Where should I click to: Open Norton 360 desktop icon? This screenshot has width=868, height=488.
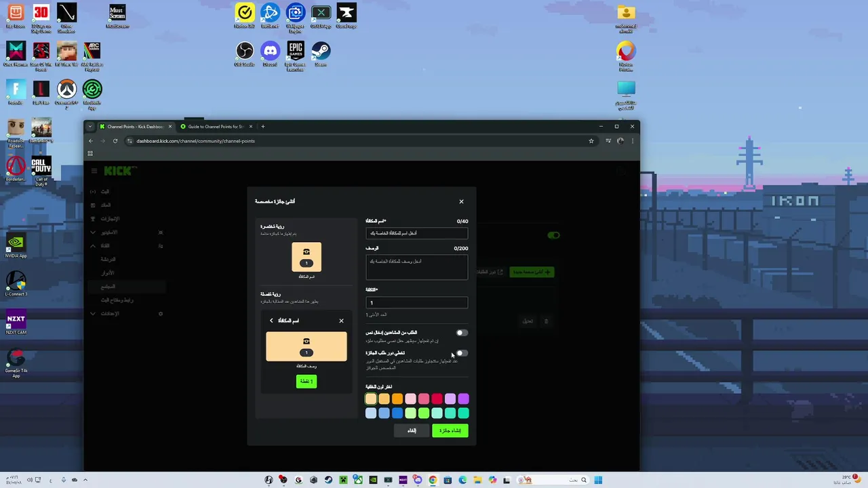click(244, 16)
